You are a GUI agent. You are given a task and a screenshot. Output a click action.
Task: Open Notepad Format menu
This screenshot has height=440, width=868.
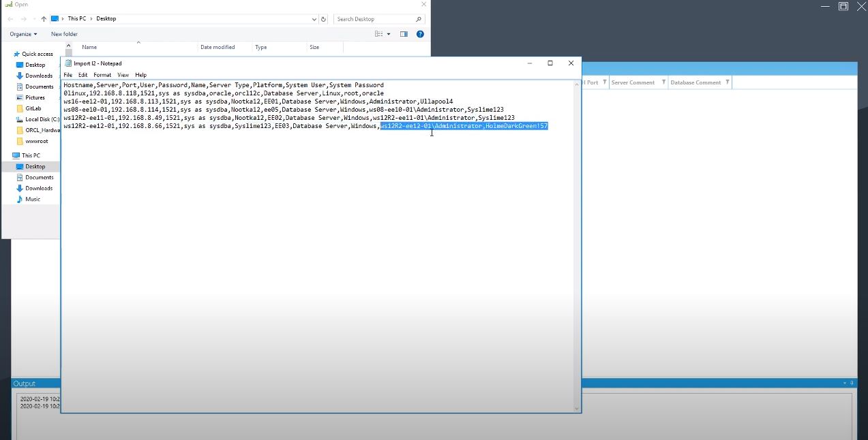(102, 75)
